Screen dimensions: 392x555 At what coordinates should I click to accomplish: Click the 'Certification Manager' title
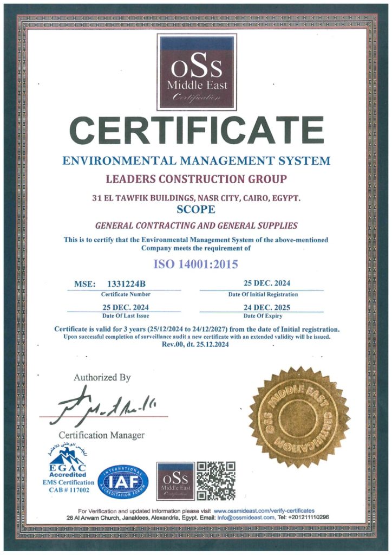[101, 435]
